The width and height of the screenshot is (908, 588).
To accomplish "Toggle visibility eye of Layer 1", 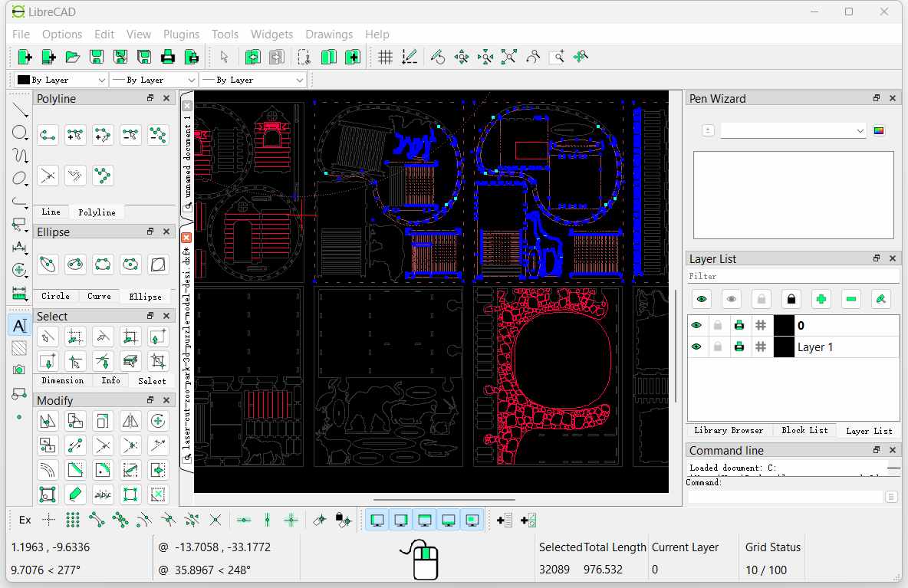I will 696,347.
